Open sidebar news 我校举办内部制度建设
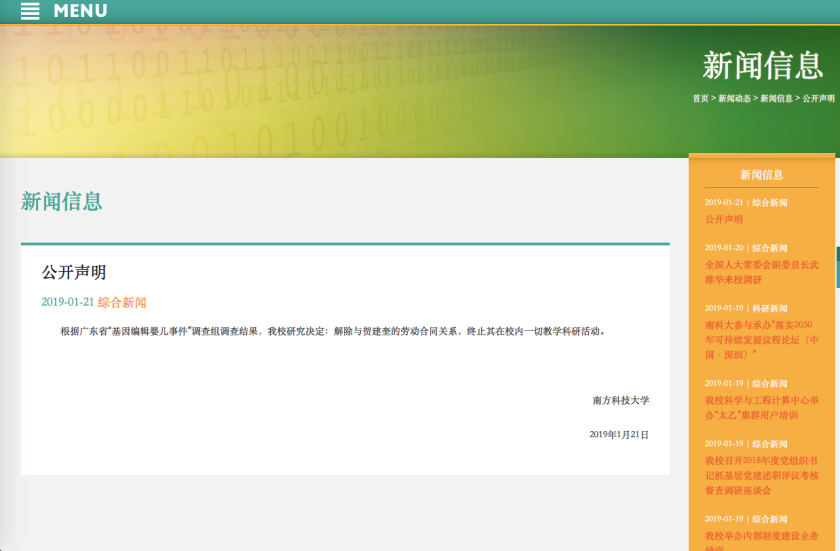 coord(761,536)
